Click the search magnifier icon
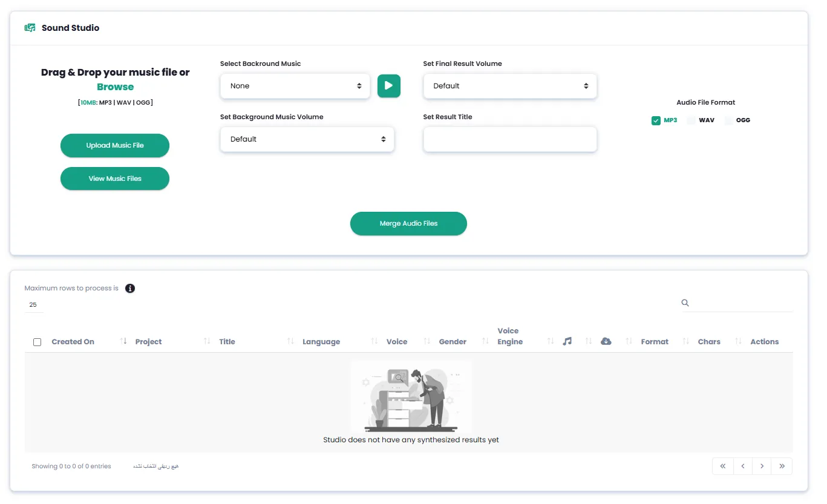Screen dimensions: 827x504 pos(685,303)
